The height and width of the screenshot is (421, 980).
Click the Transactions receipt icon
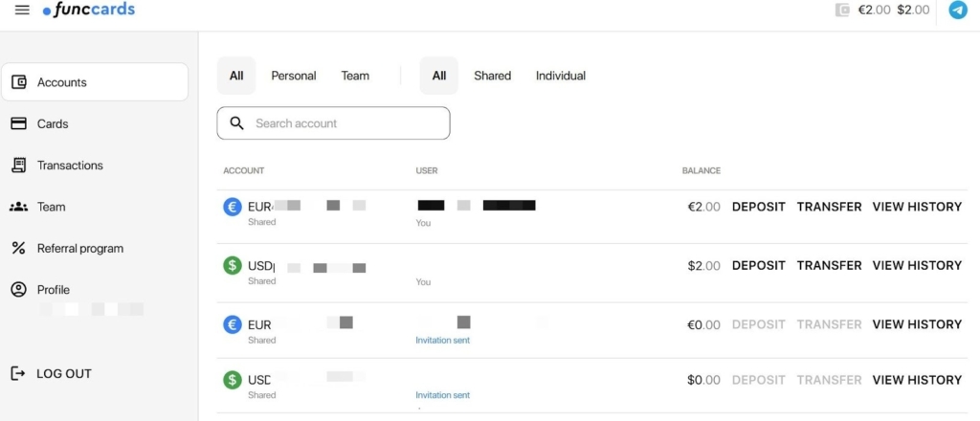(x=19, y=165)
